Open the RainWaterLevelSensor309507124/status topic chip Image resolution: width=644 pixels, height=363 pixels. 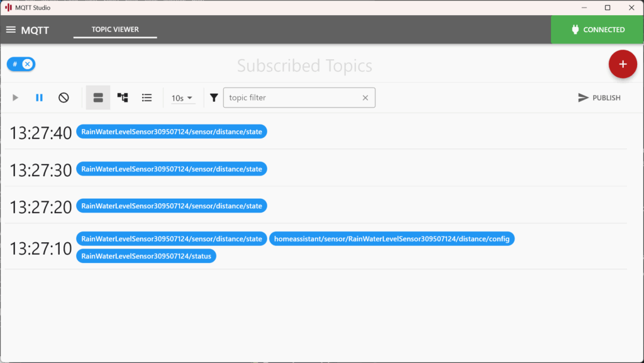pyautogui.click(x=146, y=256)
